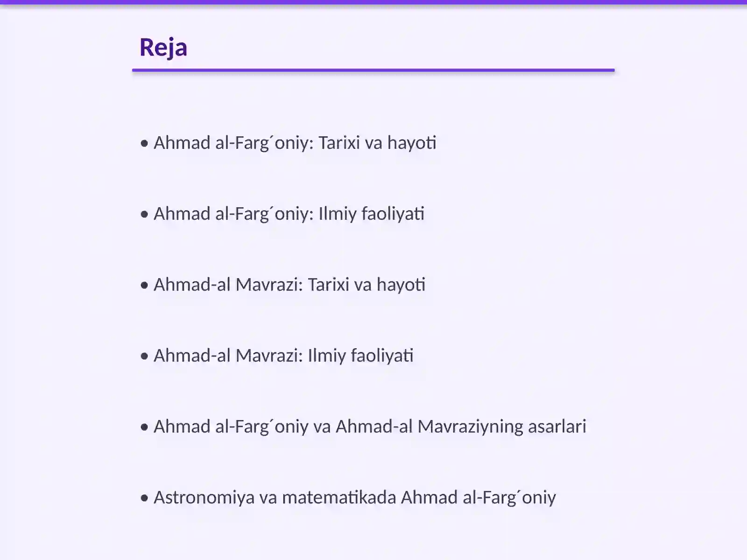Select the line ending with "Mavraziyning asarlari"
Image resolution: width=747 pixels, height=560 pixels.
coord(363,427)
